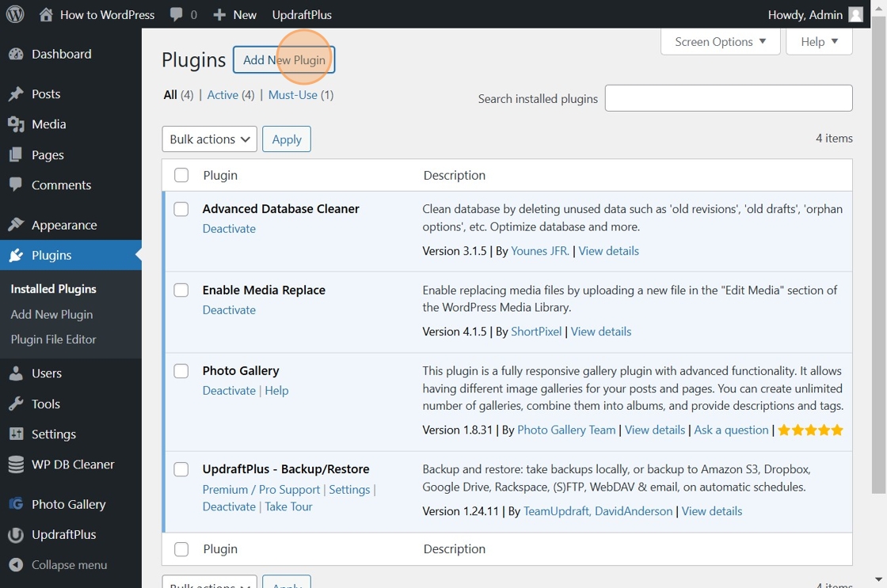Deactivate Advanced Database Cleaner

tap(229, 229)
